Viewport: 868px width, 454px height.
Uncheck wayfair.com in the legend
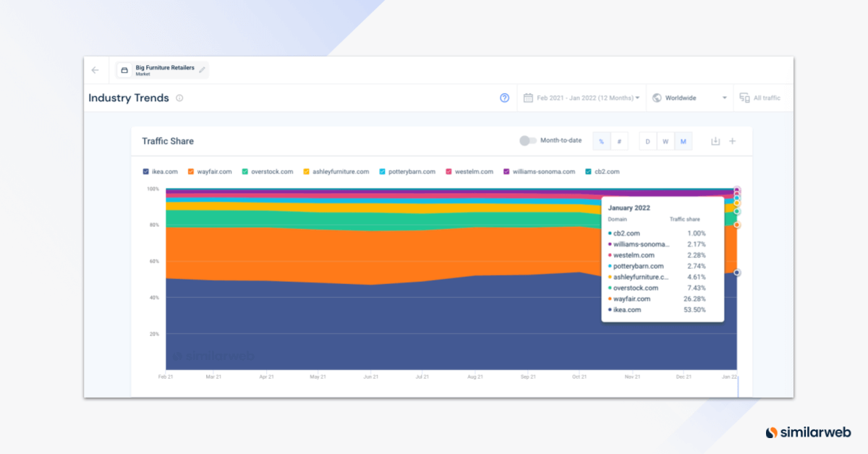coord(191,171)
